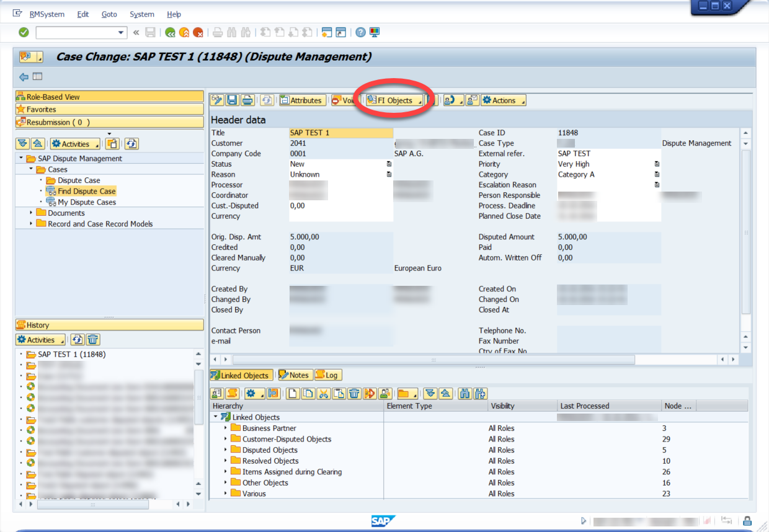
Task: Click the History panel header
Action: (x=109, y=325)
